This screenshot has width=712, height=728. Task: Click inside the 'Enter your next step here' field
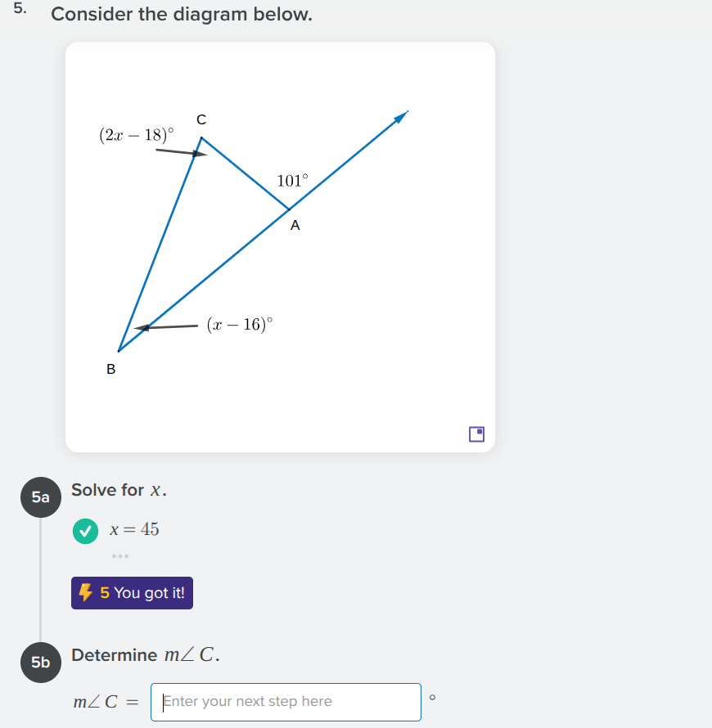pyautogui.click(x=286, y=702)
